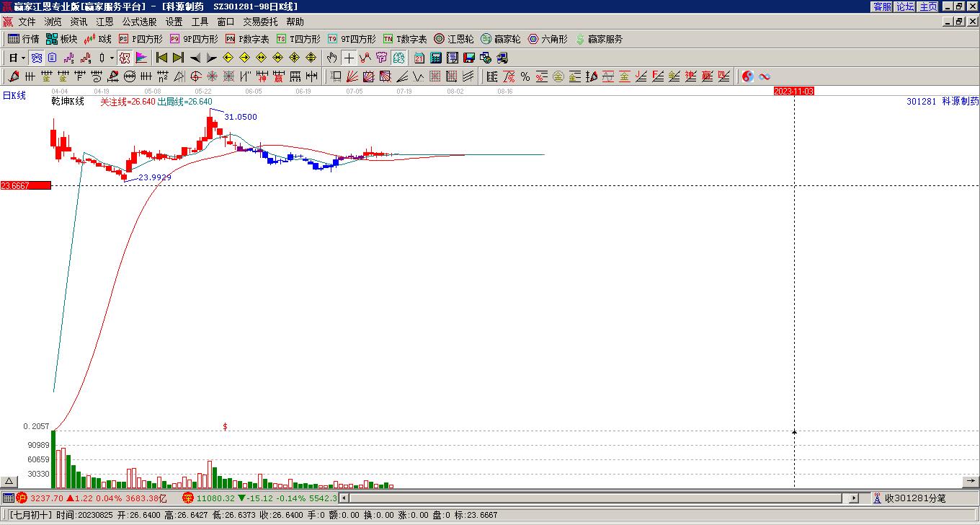Open the 资讯 menu

click(x=79, y=22)
